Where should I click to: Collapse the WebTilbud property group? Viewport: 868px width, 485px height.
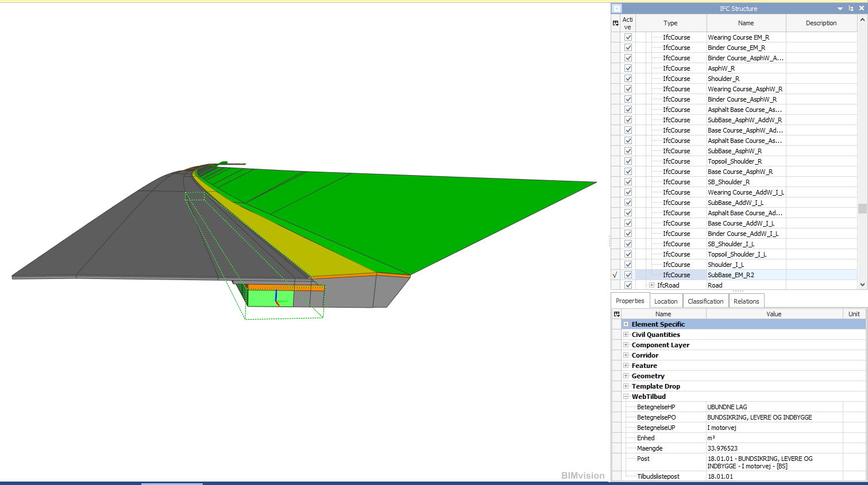(x=626, y=397)
